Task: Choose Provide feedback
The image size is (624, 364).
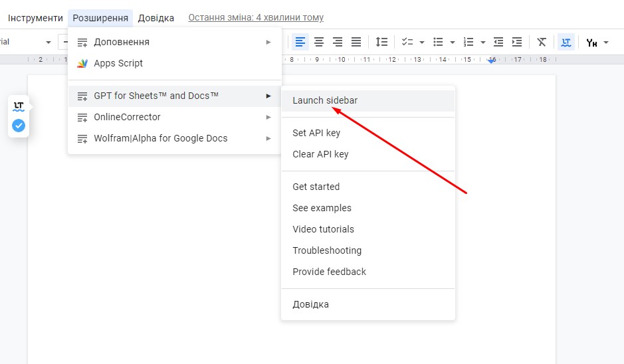Action: 368,272
